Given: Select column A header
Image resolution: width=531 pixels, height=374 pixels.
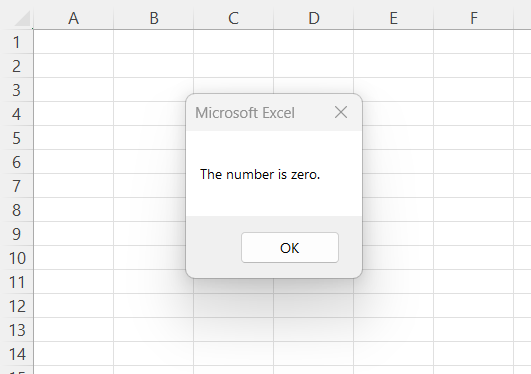Looking at the screenshot, I should 73,18.
